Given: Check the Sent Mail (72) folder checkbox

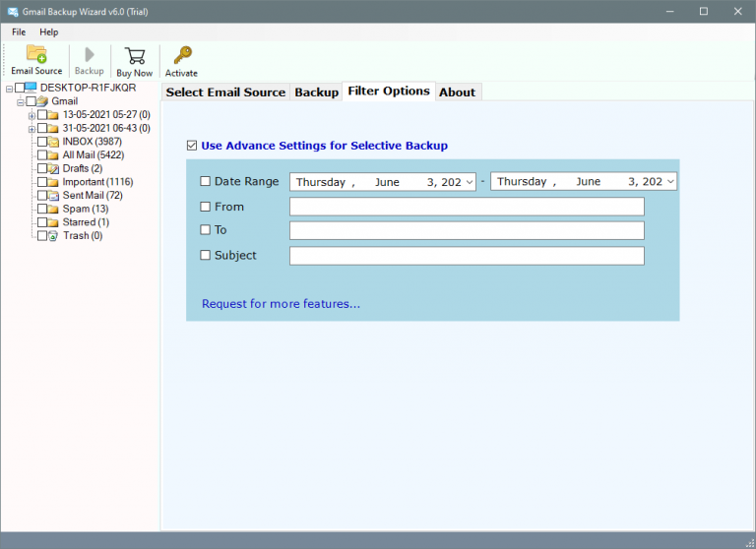Looking at the screenshot, I should pos(42,195).
